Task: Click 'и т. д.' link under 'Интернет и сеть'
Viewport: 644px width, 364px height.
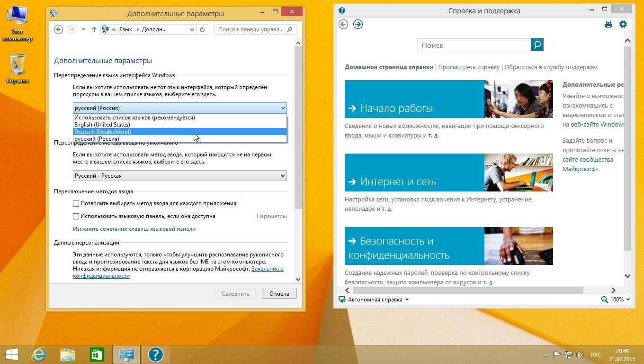Action: pos(385,209)
